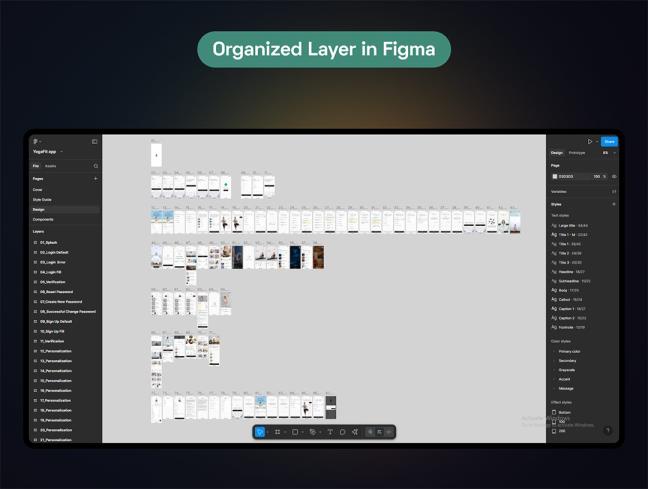This screenshot has height=489, width=648.
Task: Open the Style Guide page
Action: click(x=42, y=199)
